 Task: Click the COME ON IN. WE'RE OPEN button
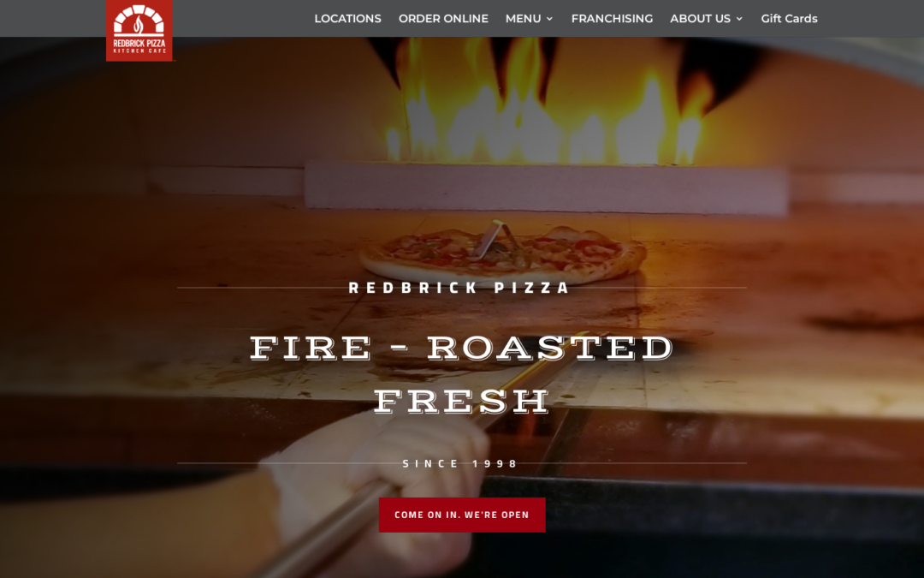(x=462, y=515)
